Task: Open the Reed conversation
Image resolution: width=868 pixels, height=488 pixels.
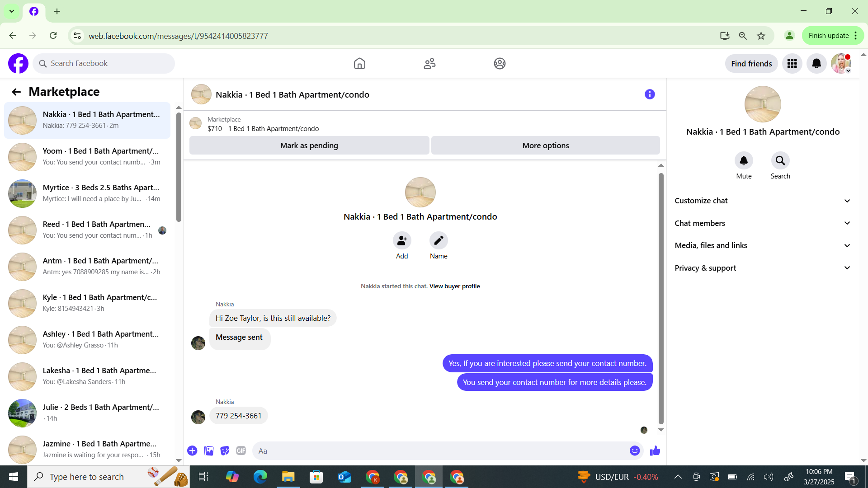Action: (87, 230)
